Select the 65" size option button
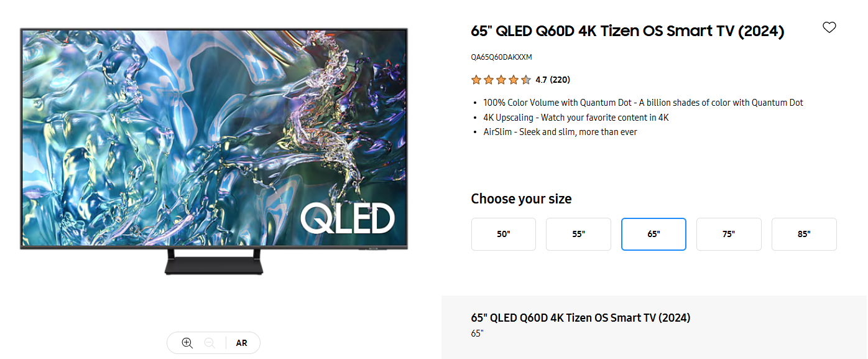This screenshot has width=868, height=359. click(x=653, y=235)
